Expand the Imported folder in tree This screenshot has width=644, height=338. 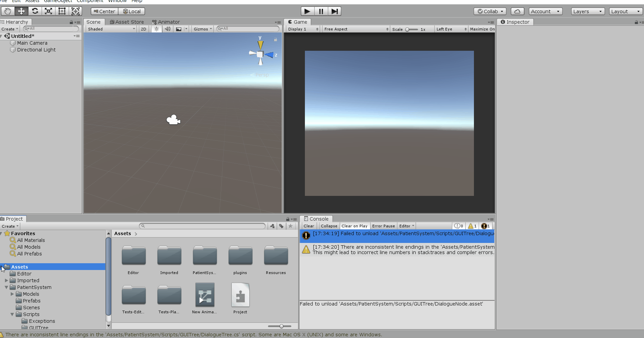coord(6,280)
